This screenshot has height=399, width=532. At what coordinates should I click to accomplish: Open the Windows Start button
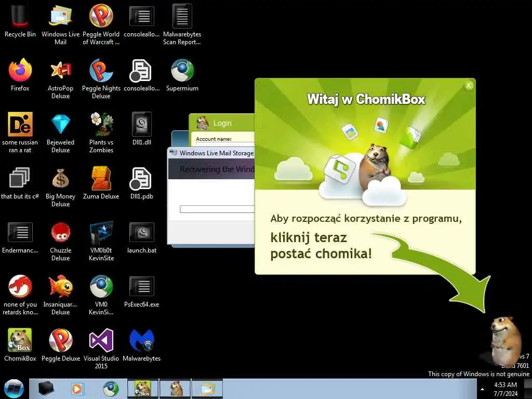[14, 389]
